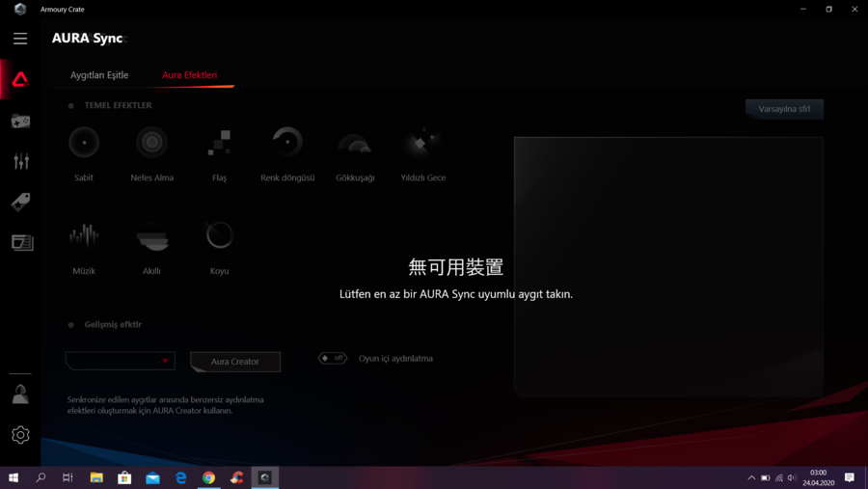Open the news sidebar icon
The height and width of the screenshot is (489, 868).
click(x=22, y=242)
